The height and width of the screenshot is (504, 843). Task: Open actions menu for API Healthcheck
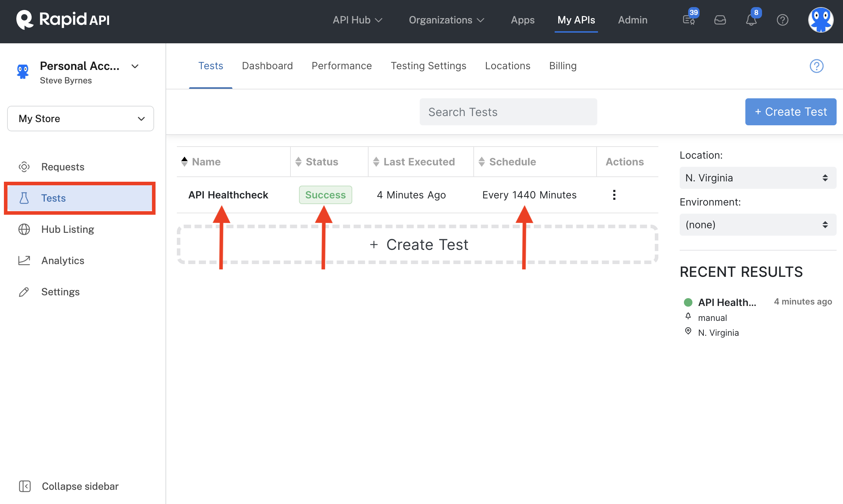tap(614, 195)
